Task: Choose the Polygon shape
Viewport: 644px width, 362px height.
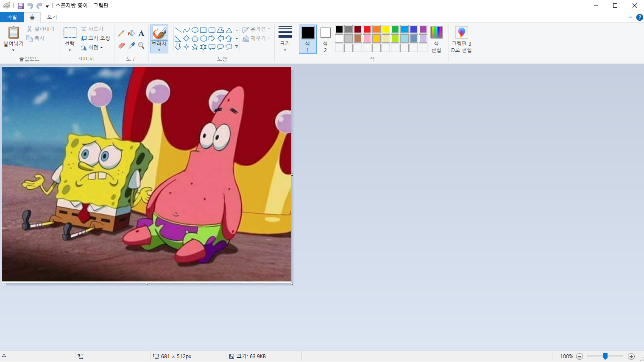Action: pyautogui.click(x=220, y=30)
